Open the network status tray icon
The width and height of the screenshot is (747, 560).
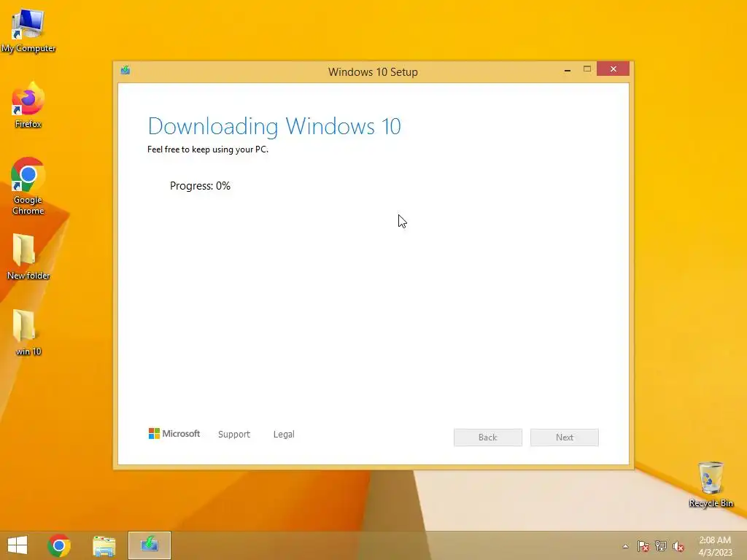click(661, 546)
